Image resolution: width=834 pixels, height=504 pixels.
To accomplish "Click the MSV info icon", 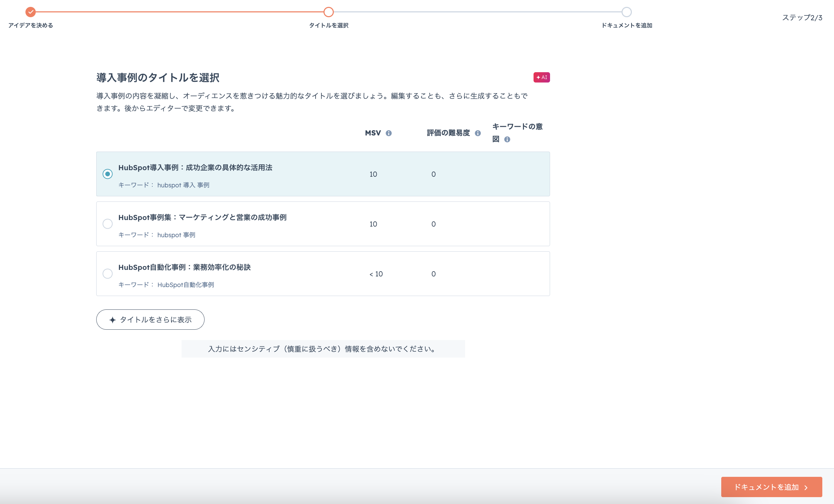I will 388,133.
